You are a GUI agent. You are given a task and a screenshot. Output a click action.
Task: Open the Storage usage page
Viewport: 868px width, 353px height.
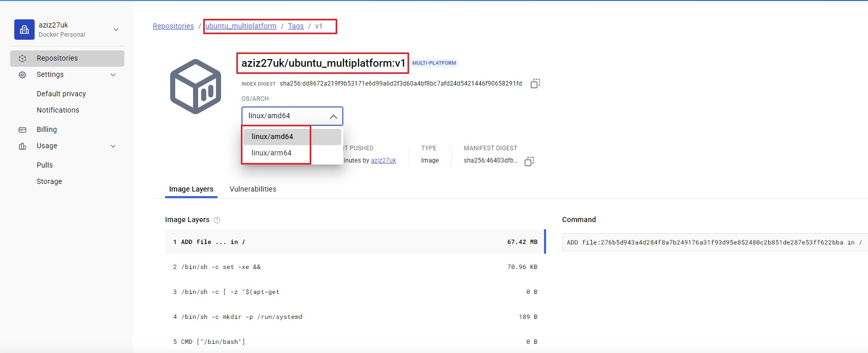[x=49, y=181]
